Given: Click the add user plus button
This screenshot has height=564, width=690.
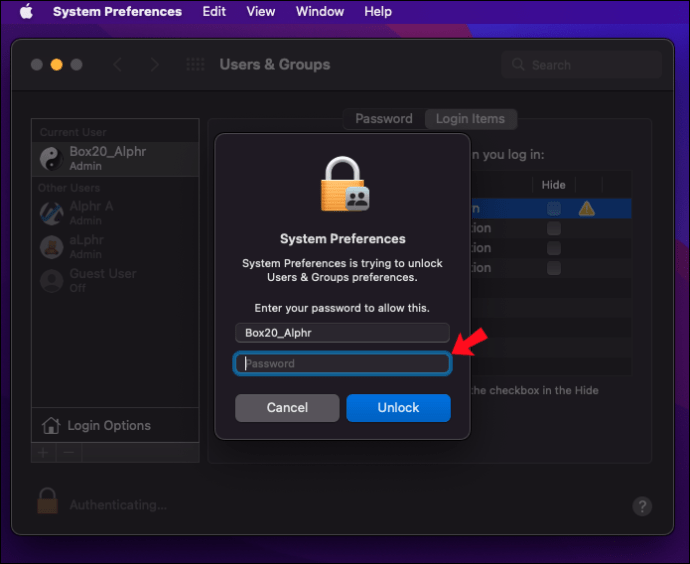Looking at the screenshot, I should pyautogui.click(x=43, y=452).
